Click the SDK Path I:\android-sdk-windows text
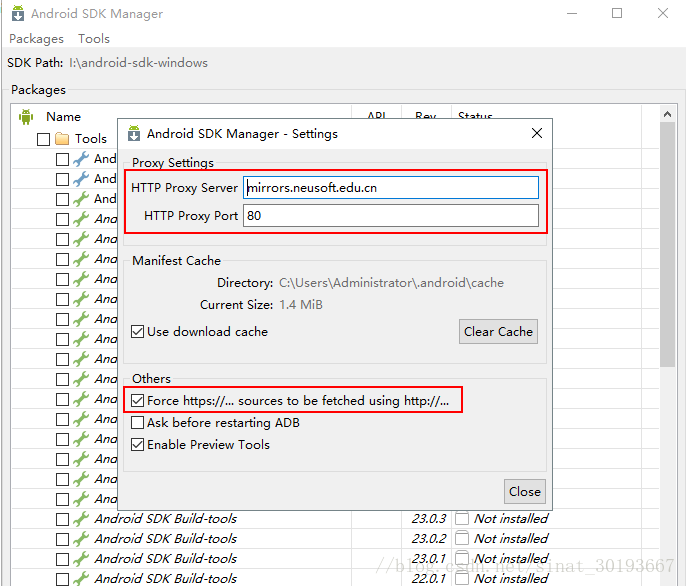Viewport: 686px width, 586px height. tap(138, 63)
